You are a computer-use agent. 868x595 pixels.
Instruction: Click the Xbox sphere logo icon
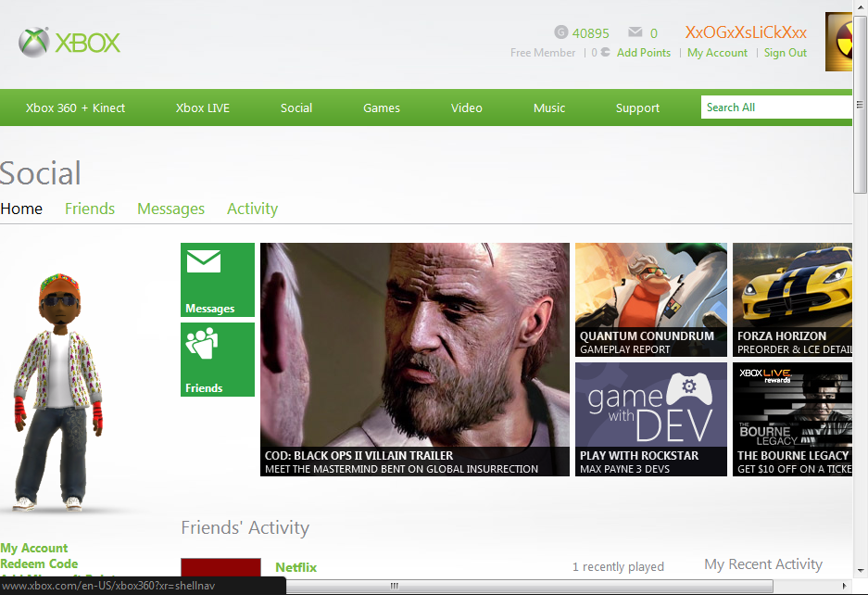click(33, 43)
